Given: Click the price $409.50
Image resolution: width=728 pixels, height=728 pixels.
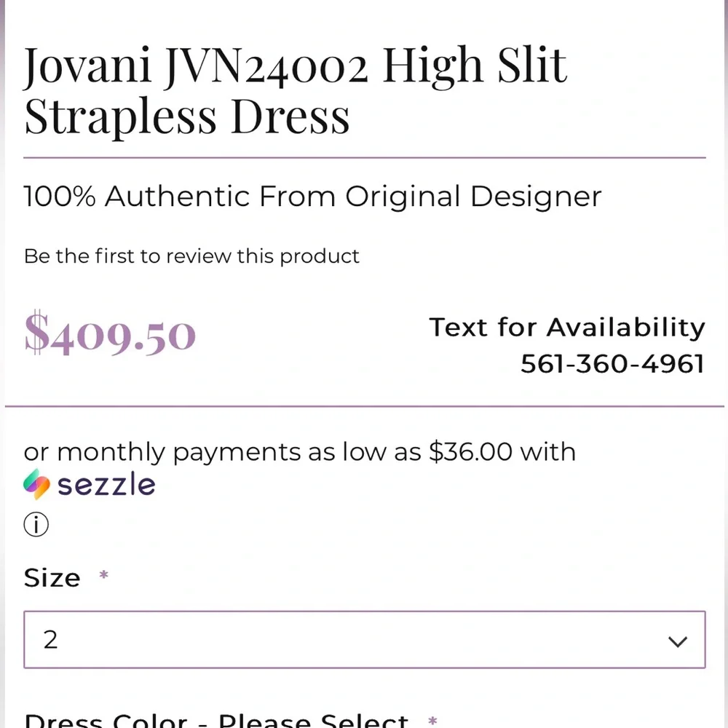Looking at the screenshot, I should 109,333.
